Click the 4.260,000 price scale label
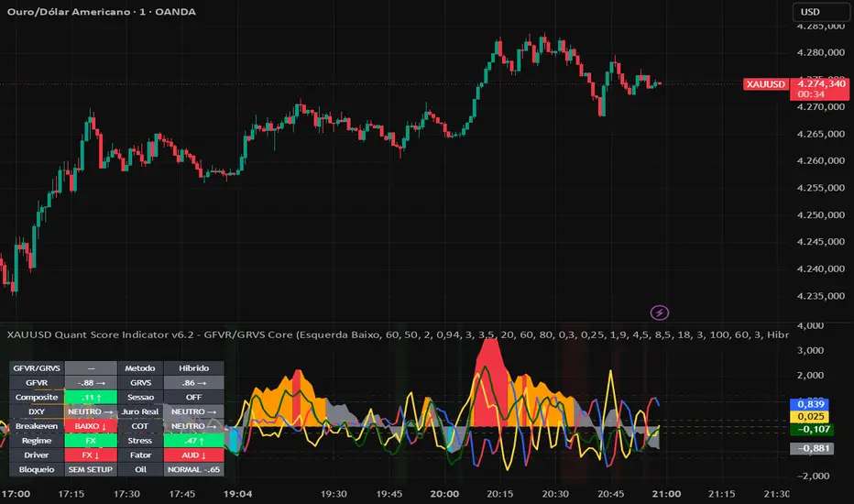Viewport: 854px width, 504px height. click(820, 160)
